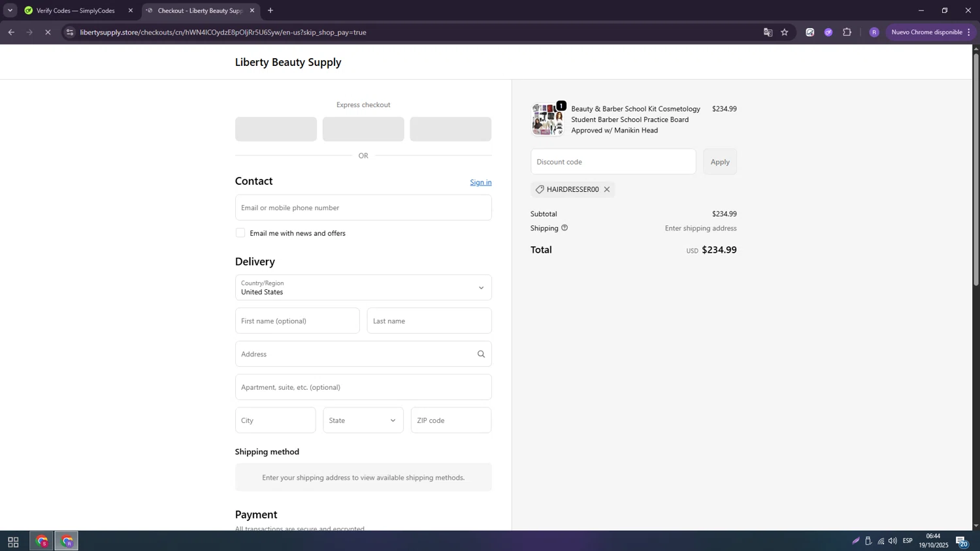Open a new browser tab
The width and height of the screenshot is (980, 551).
coord(270,10)
